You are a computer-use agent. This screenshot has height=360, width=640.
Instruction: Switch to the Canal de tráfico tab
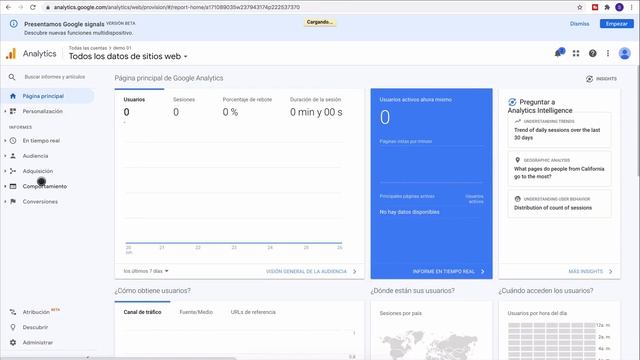(x=142, y=312)
